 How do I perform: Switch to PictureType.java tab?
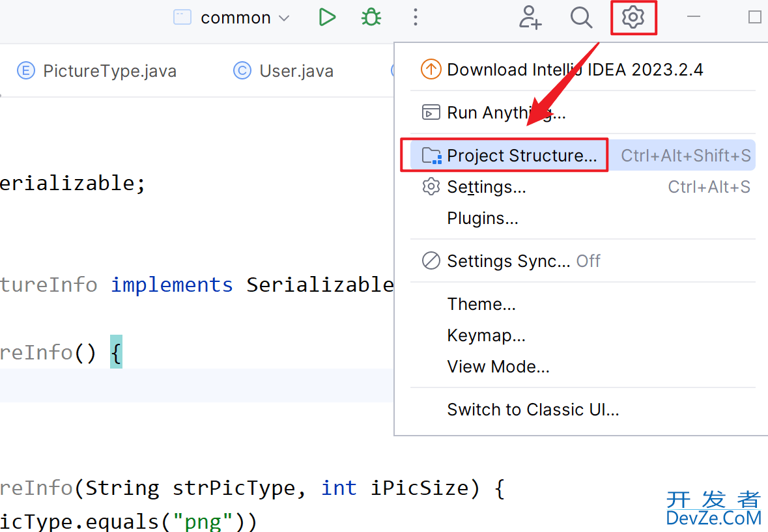coord(97,71)
